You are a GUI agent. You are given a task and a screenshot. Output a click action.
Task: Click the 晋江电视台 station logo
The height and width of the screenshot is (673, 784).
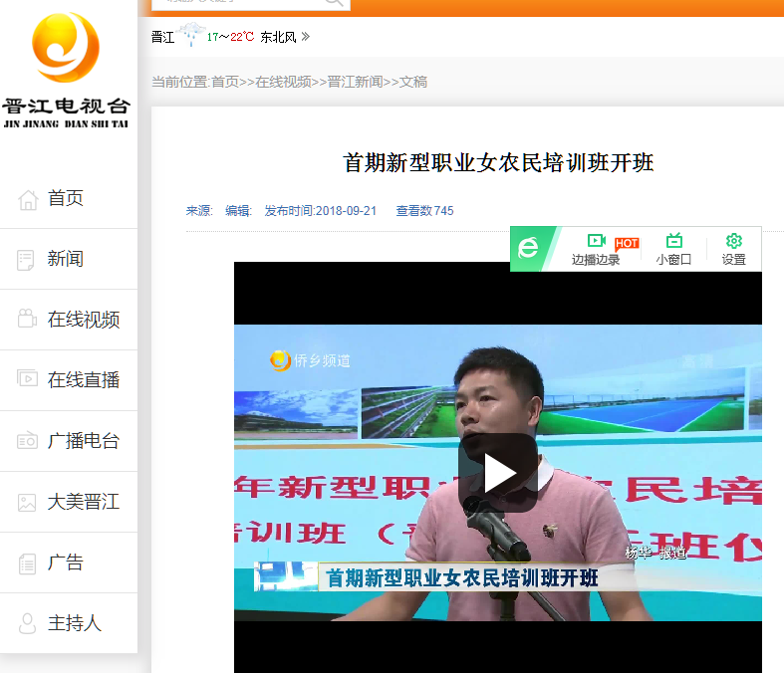[66, 70]
